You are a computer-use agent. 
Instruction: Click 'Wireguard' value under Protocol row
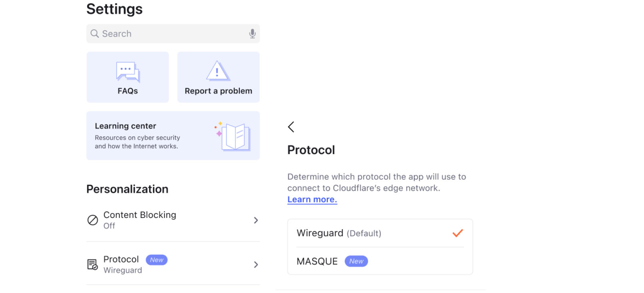pos(123,270)
